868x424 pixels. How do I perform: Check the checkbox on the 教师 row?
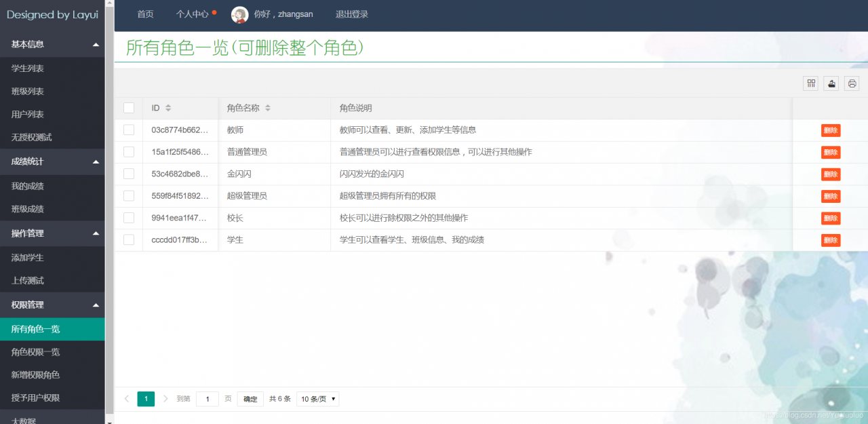129,130
